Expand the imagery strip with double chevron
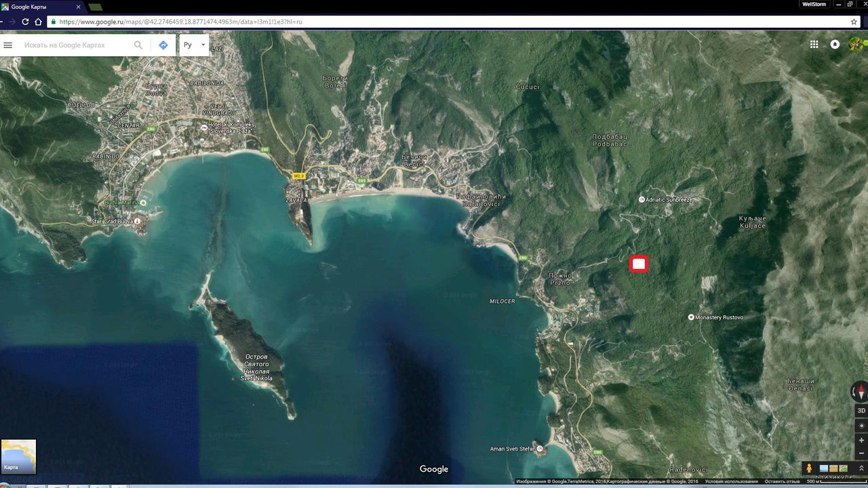This screenshot has height=488, width=868. 861,468
